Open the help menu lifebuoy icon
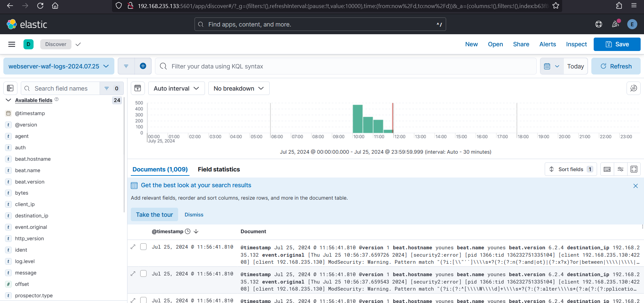The height and width of the screenshot is (303, 644). 599,24
